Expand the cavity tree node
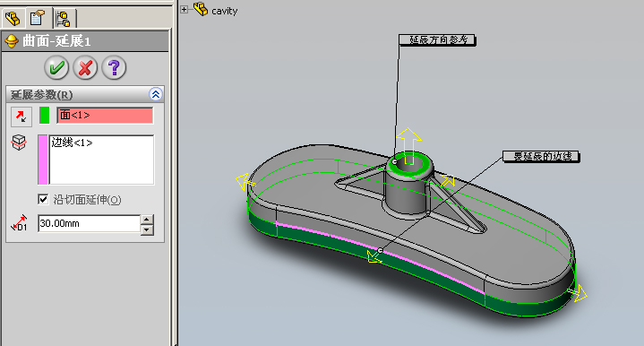Screen dimensions: 644x346 pos(184,10)
